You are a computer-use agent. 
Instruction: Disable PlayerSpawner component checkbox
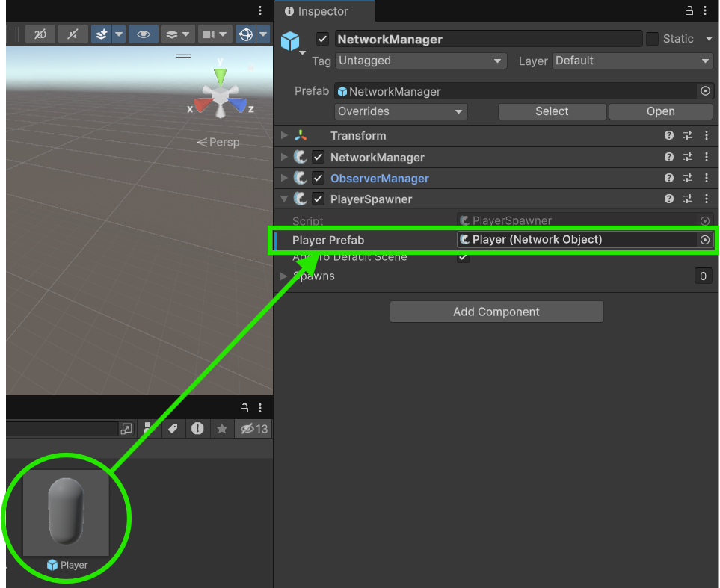tap(319, 199)
